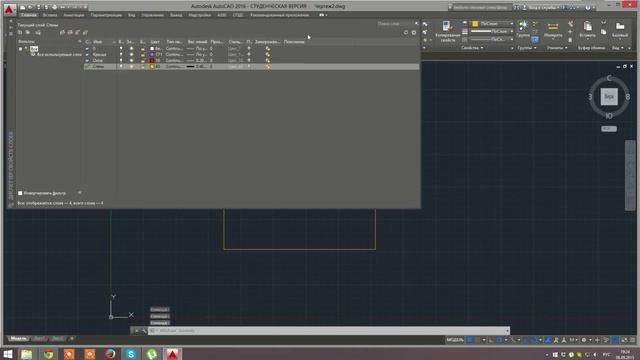Toggle freeze sun icon for layer Окна

point(131,60)
